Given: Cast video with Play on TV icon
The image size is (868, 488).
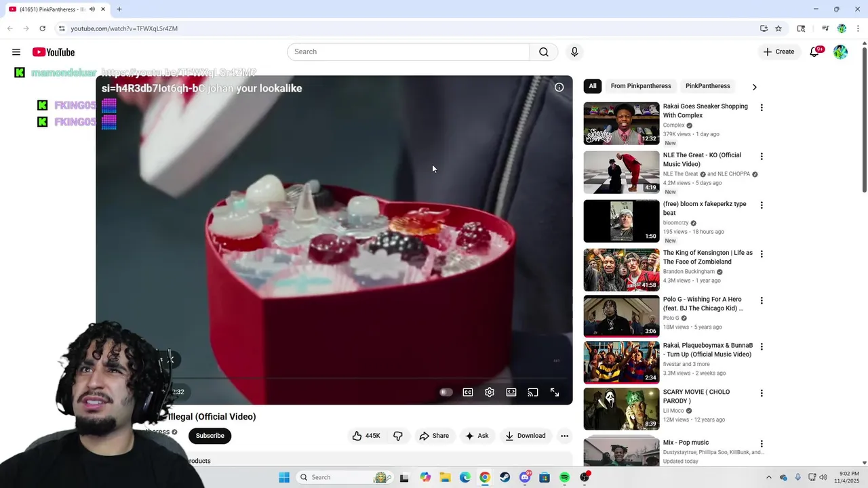Looking at the screenshot, I should (533, 392).
